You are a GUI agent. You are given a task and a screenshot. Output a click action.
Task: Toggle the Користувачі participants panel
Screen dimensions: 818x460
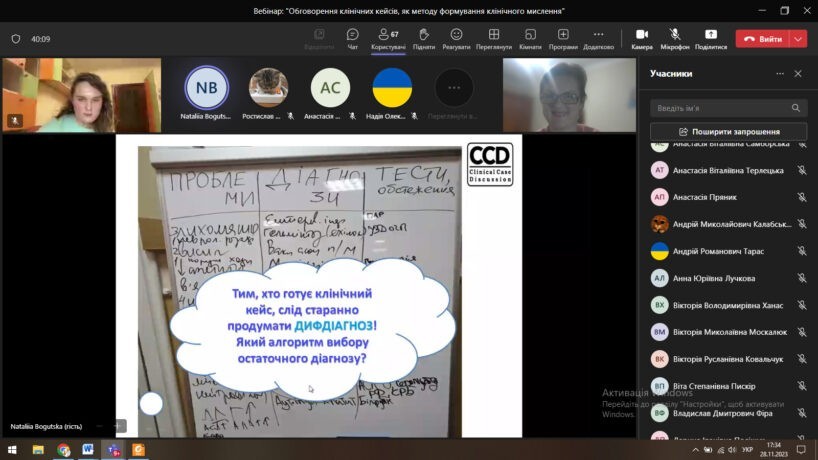coord(388,38)
